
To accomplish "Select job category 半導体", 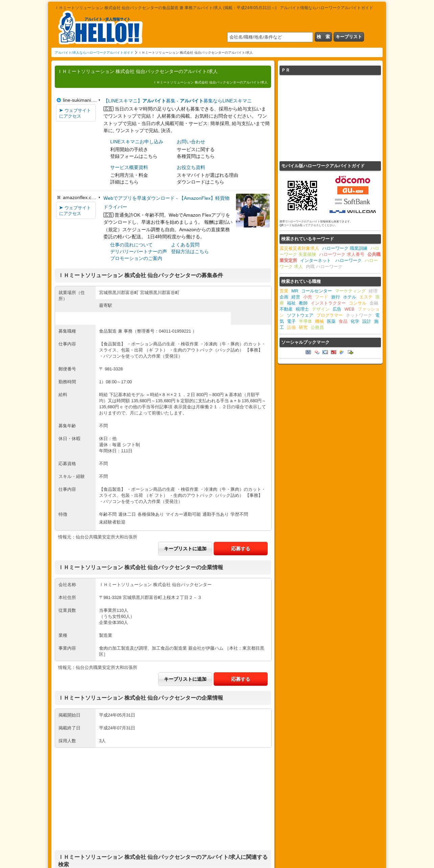I will (305, 321).
